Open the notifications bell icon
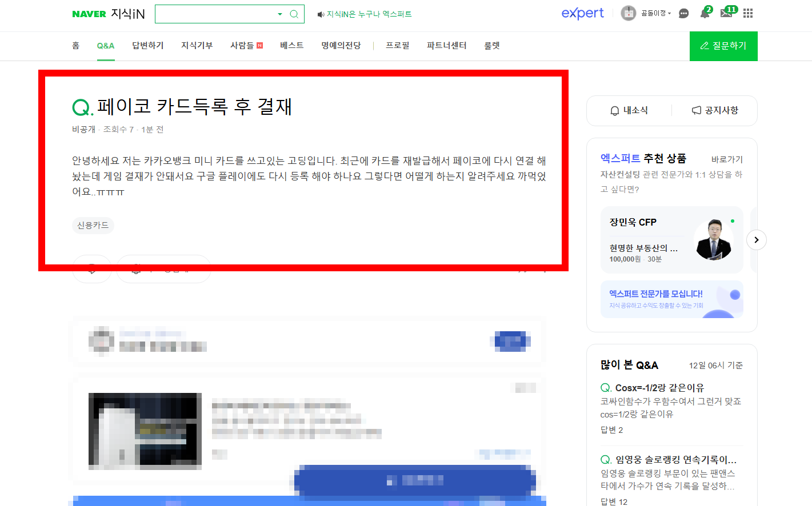812x506 pixels. click(x=705, y=13)
